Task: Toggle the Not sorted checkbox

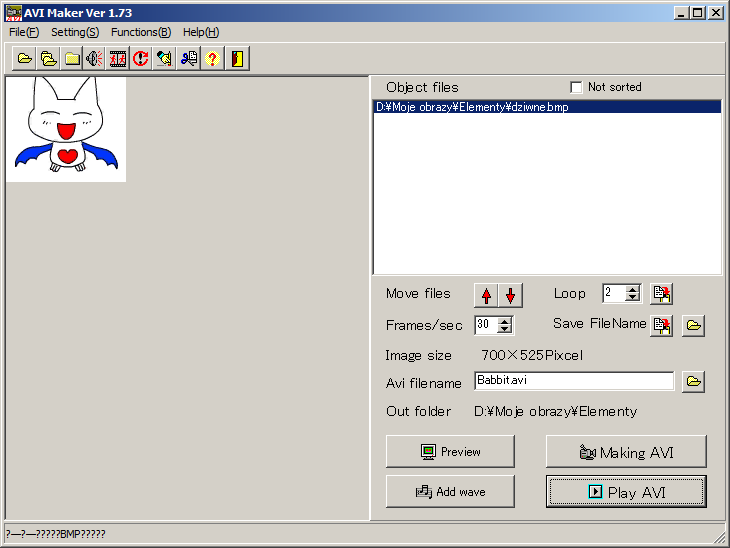Action: 576,87
